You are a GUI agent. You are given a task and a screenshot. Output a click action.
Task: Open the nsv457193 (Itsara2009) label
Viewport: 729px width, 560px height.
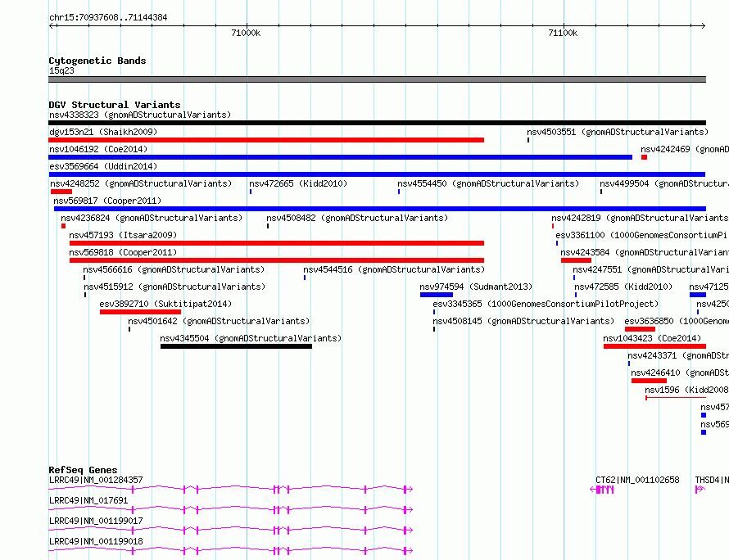(x=123, y=235)
